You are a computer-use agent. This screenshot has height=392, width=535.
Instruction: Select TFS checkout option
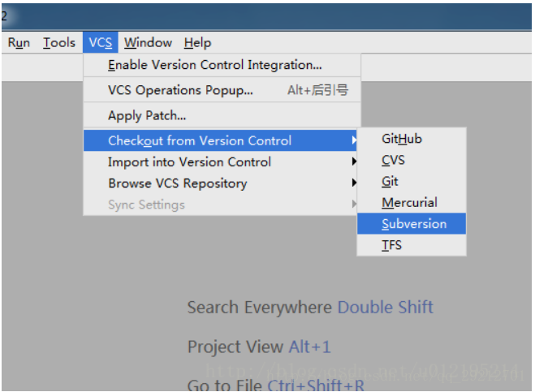coord(391,245)
